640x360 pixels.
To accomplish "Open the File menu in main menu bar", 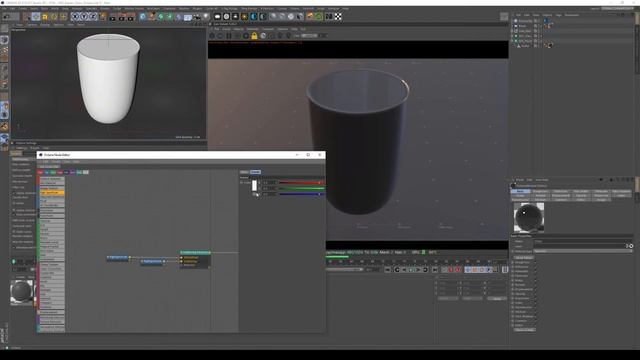I will [4, 9].
